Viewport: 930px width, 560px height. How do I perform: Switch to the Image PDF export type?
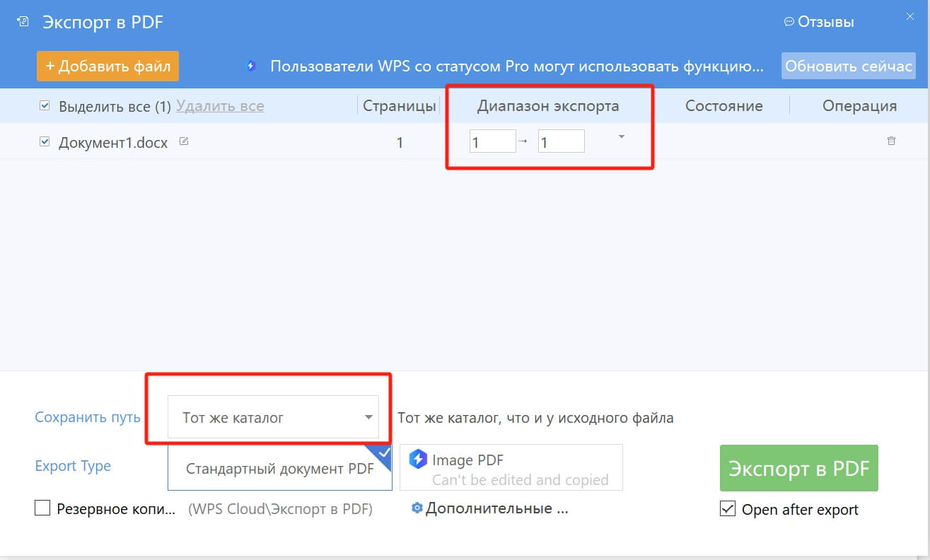(511, 467)
